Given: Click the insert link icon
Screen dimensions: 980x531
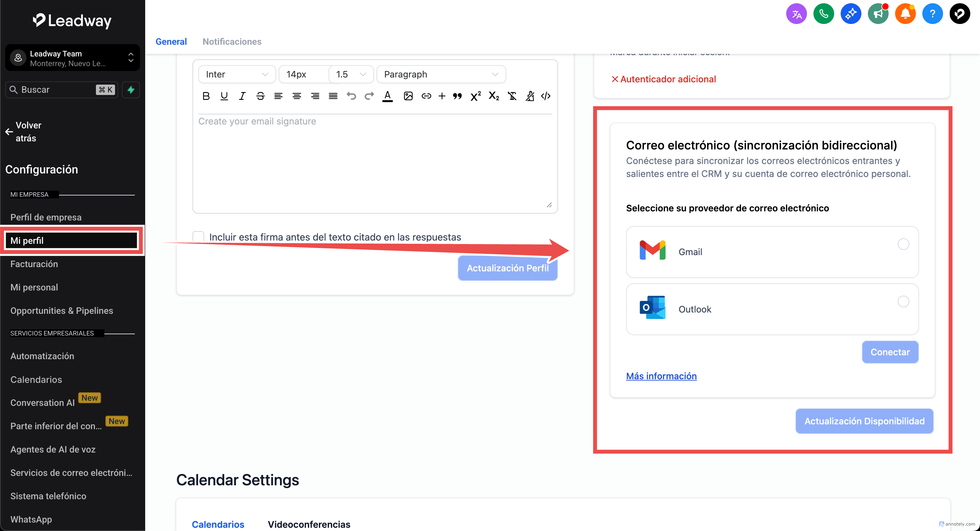Looking at the screenshot, I should [426, 96].
